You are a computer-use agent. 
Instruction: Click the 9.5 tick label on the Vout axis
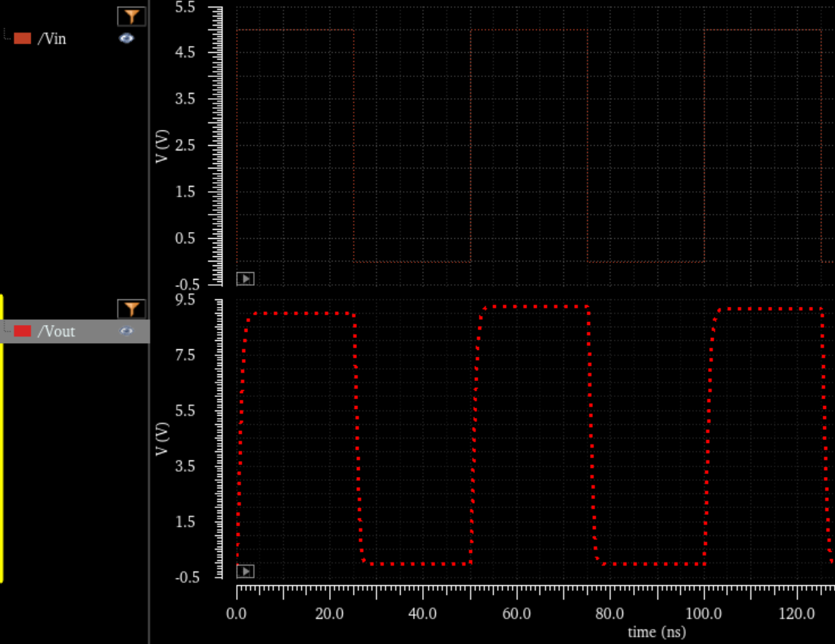185,300
